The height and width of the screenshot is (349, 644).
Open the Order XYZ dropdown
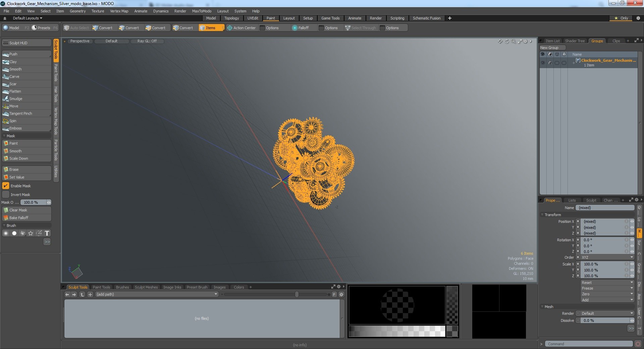607,257
